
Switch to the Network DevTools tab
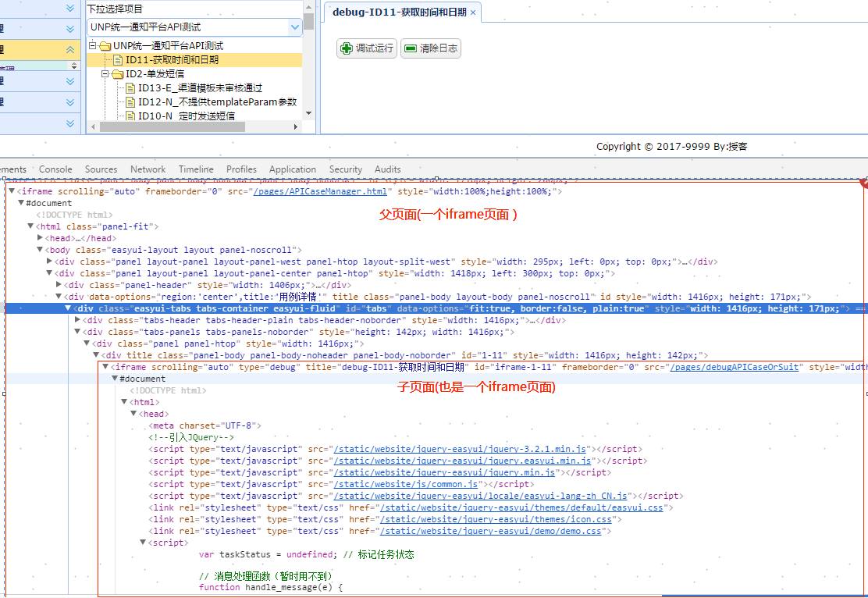click(x=148, y=169)
